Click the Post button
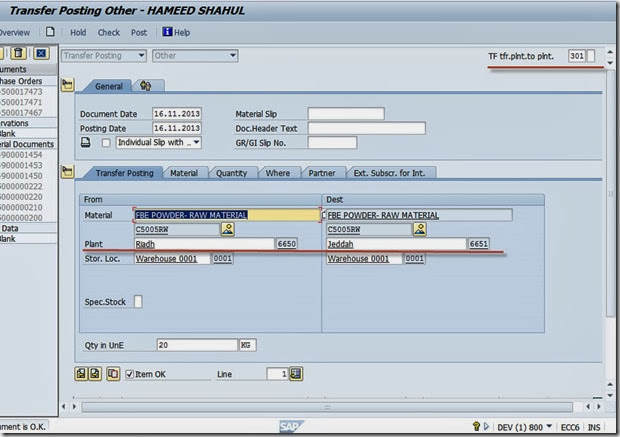Screen dimensions: 620x437 139,32
